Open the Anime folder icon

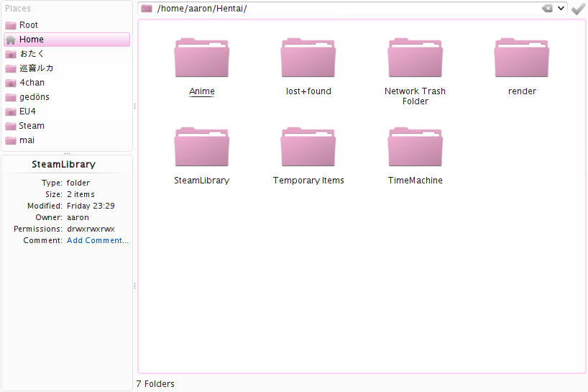[202, 58]
